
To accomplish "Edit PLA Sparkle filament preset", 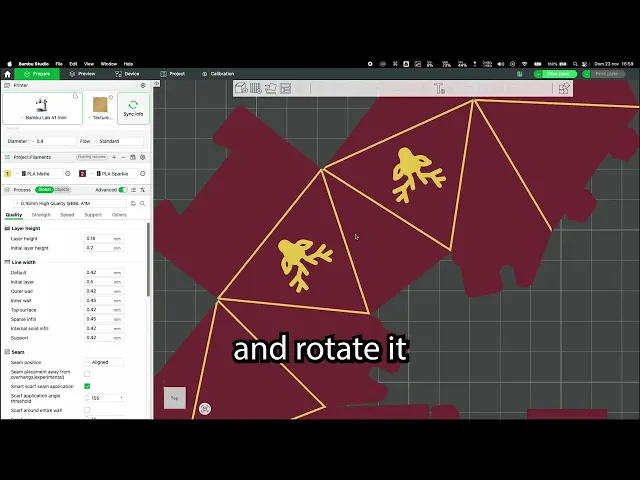I will click(x=142, y=173).
